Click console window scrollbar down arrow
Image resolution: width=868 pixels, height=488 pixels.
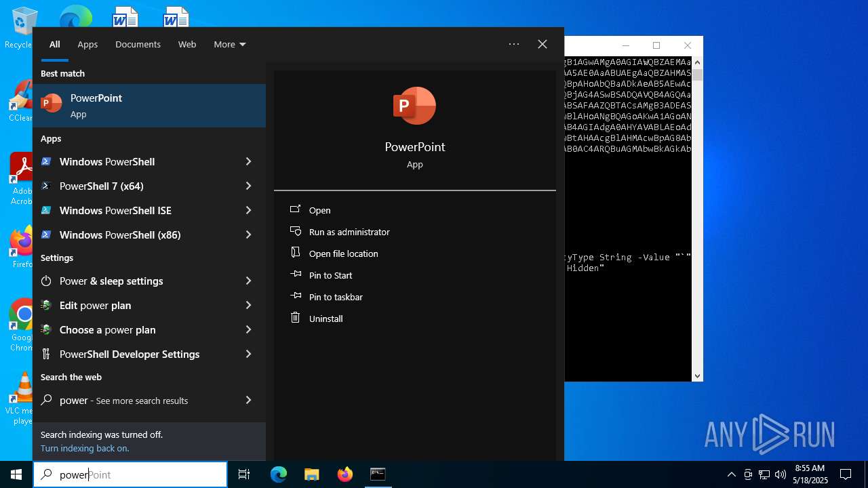pos(697,375)
